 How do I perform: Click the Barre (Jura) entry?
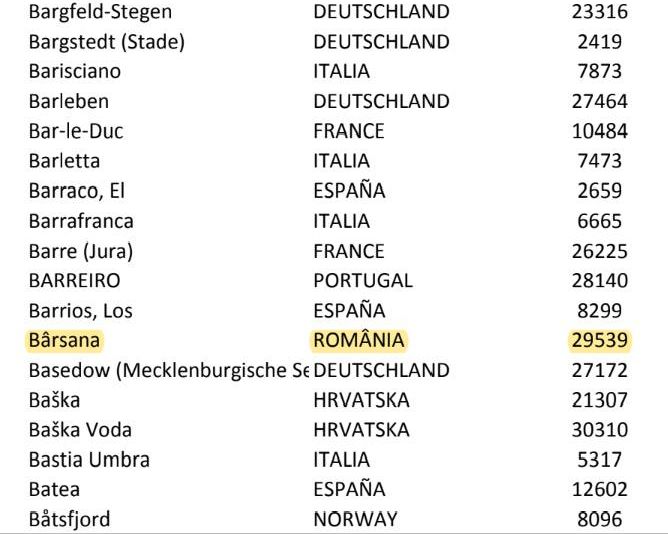(80, 251)
